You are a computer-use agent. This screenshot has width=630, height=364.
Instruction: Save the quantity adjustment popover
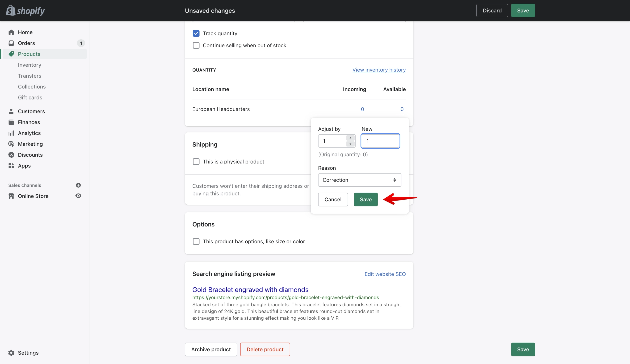pyautogui.click(x=366, y=199)
